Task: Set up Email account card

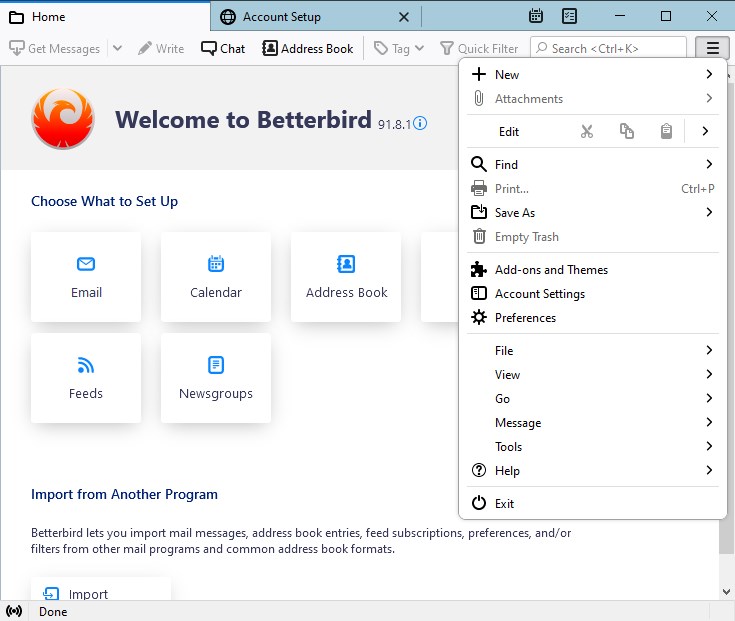Action: coord(86,277)
